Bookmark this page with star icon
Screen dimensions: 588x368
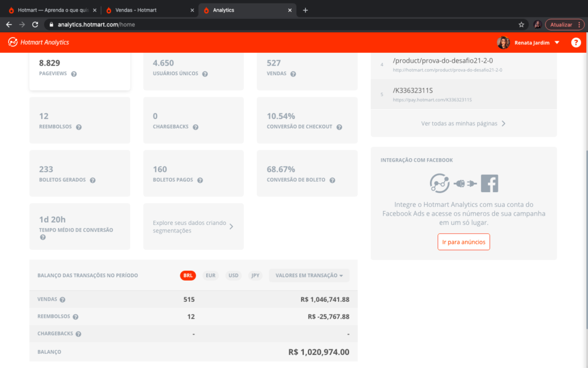[521, 24]
